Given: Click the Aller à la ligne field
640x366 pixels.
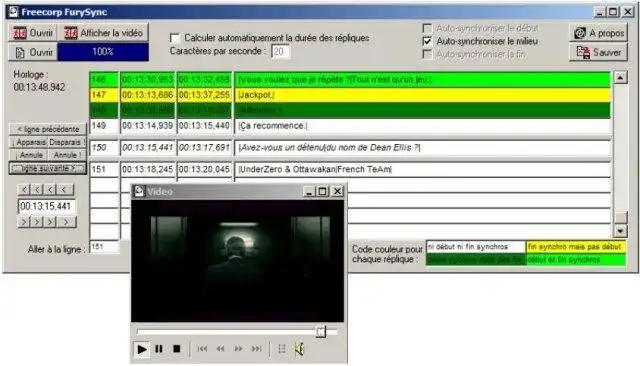Looking at the screenshot, I should (104, 247).
